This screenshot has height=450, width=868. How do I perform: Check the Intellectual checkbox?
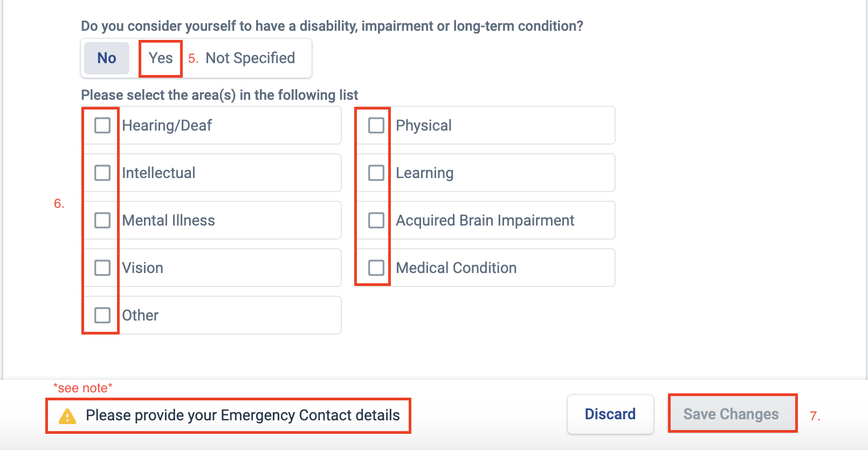(102, 173)
